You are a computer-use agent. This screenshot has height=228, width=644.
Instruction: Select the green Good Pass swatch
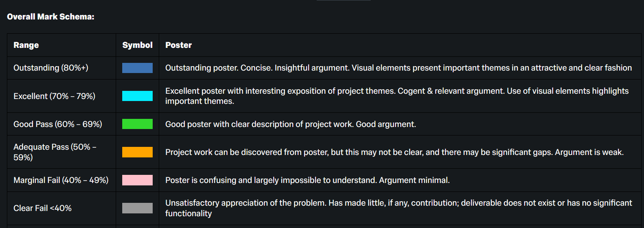pos(137,124)
